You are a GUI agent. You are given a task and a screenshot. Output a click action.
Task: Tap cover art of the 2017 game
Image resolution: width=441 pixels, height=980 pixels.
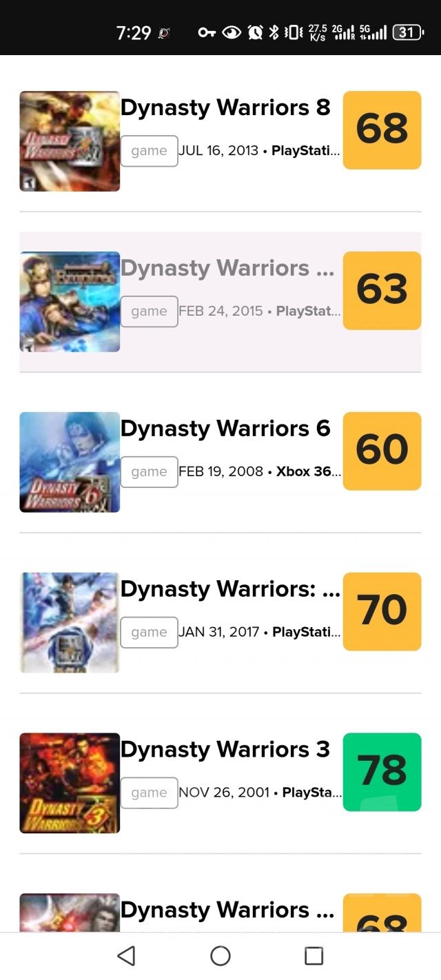[70, 623]
